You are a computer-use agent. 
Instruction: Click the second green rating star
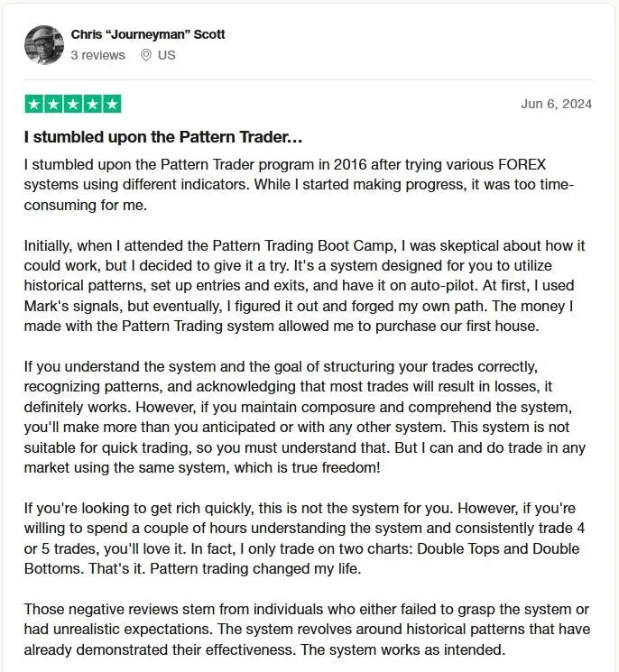53,104
